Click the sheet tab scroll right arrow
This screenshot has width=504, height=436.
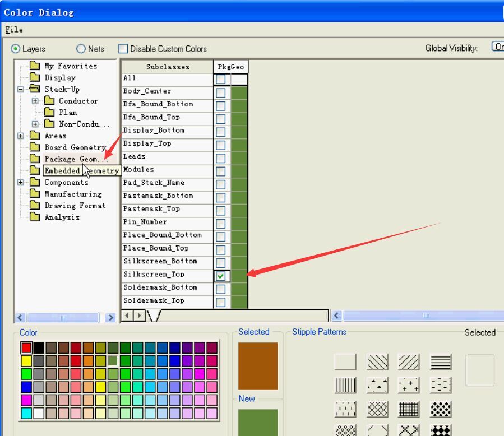pyautogui.click(x=139, y=316)
